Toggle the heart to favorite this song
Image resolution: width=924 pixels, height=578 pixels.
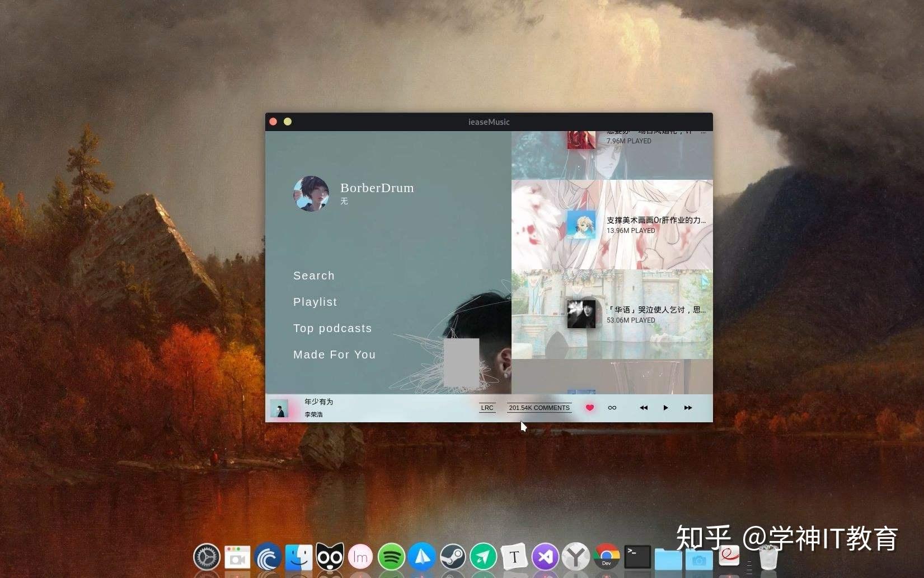coord(589,408)
